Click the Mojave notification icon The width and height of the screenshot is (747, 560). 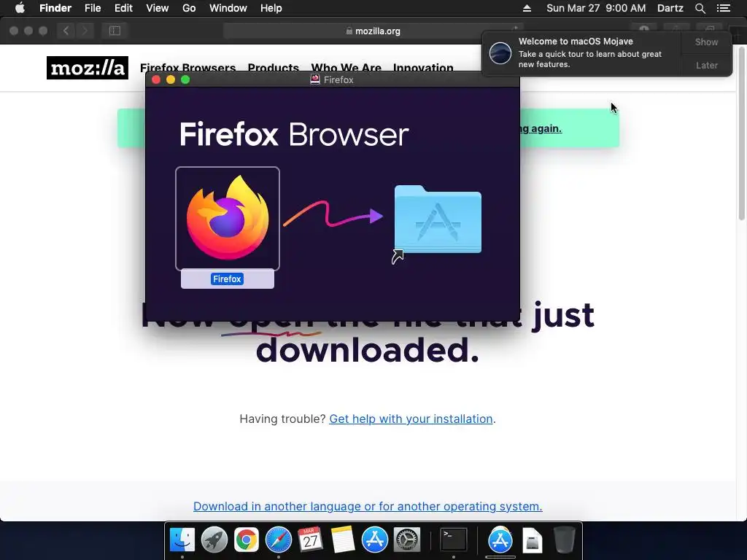point(500,52)
